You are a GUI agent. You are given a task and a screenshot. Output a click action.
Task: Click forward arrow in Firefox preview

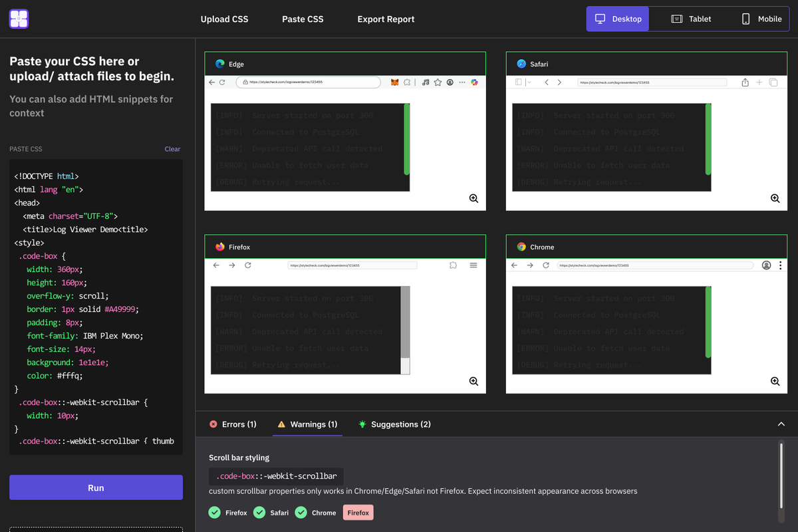232,265
